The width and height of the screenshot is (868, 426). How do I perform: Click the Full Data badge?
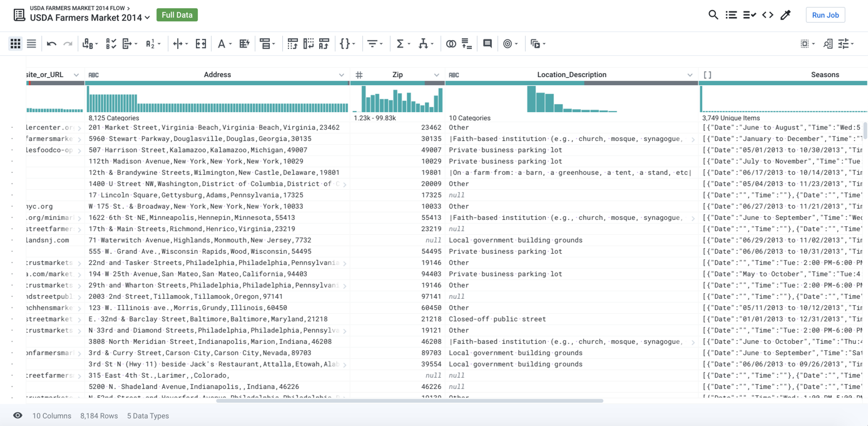pos(177,14)
